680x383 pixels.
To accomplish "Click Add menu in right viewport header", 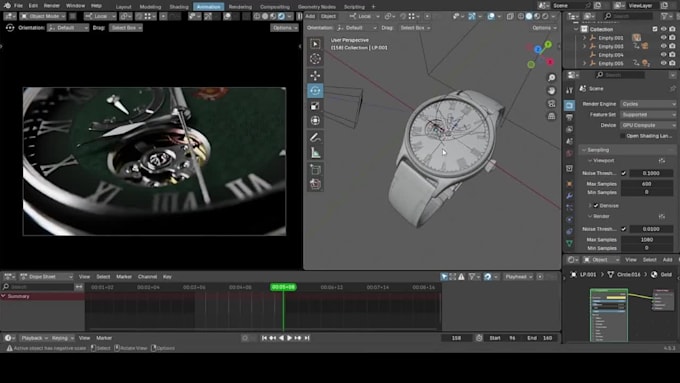I will coord(310,16).
